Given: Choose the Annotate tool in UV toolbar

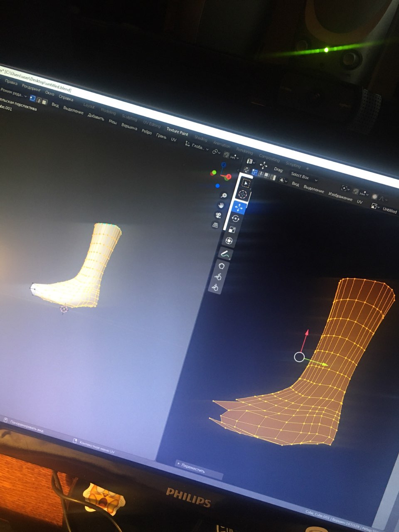Looking at the screenshot, I should click(225, 254).
